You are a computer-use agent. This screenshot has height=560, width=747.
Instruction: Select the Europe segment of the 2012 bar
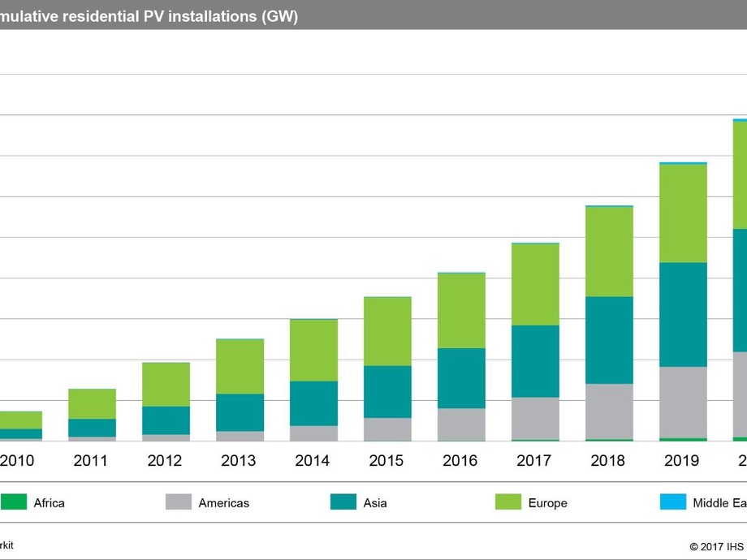tap(165, 384)
